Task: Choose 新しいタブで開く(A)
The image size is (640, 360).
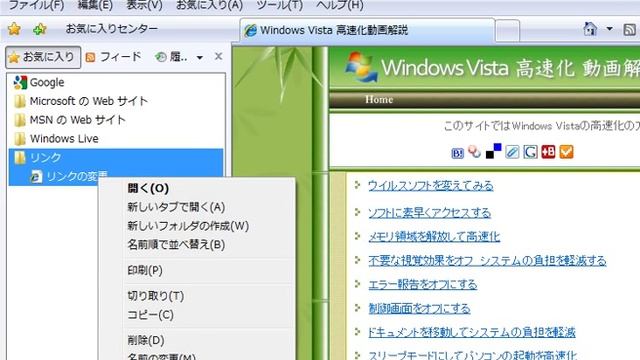Action: pos(176,207)
